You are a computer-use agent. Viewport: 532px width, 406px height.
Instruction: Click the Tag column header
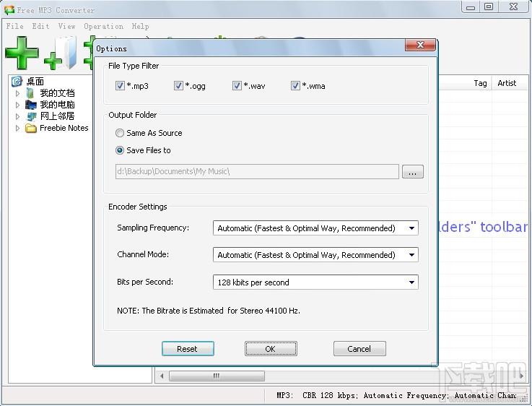click(480, 83)
